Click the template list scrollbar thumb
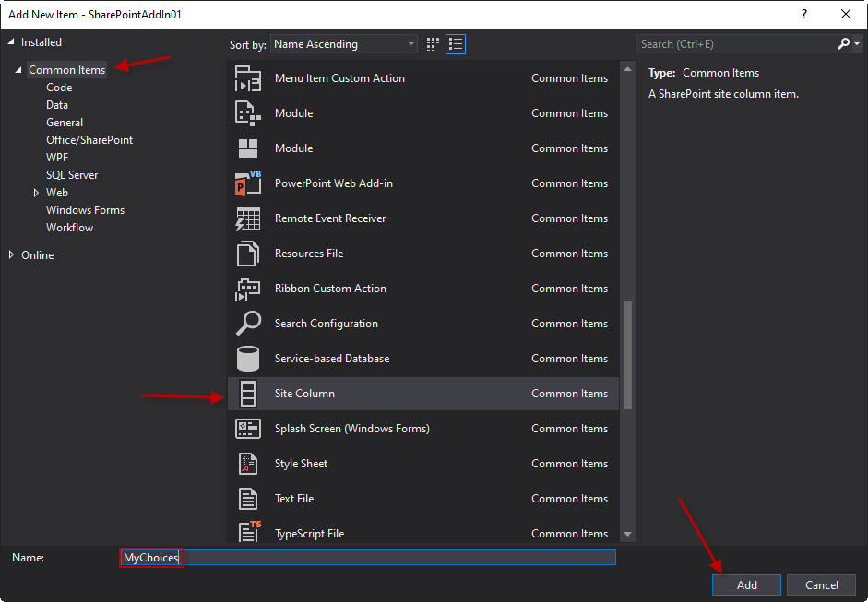 pos(627,355)
